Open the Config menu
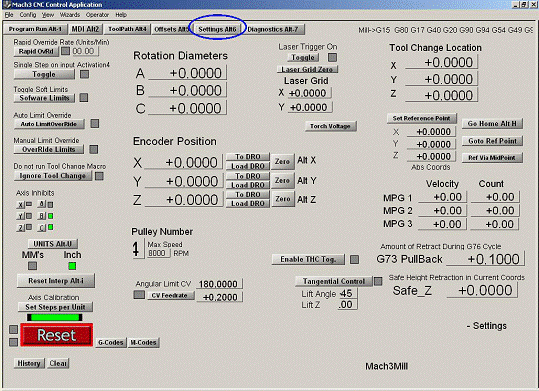 28,15
